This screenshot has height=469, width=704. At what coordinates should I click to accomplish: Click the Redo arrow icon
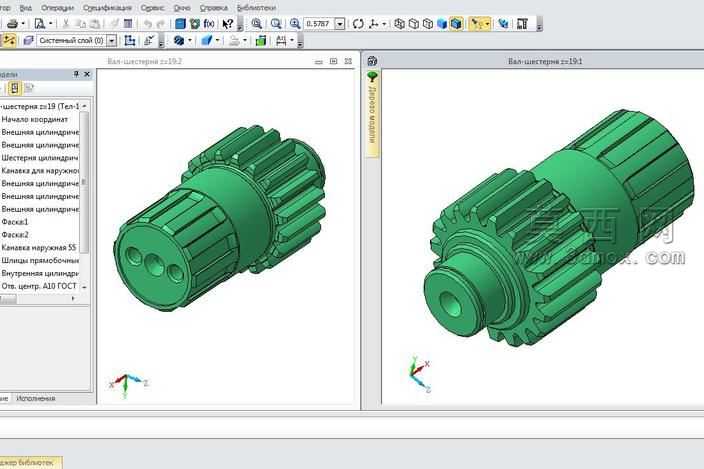tap(161, 24)
